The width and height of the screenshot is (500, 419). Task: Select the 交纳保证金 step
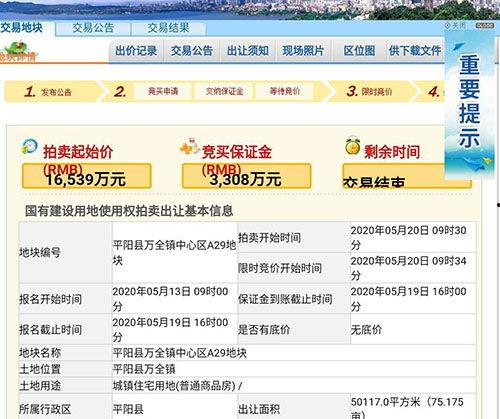[224, 91]
